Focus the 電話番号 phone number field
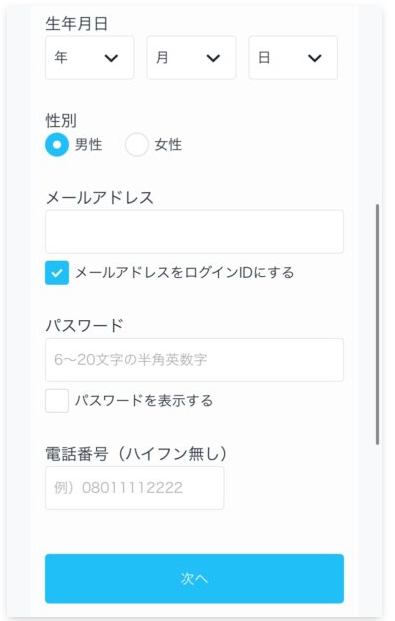 pos(135,488)
